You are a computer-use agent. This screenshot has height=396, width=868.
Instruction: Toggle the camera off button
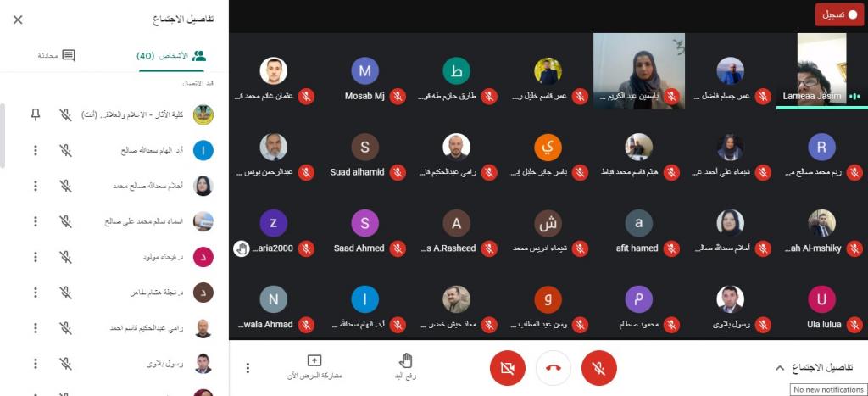[x=507, y=368]
